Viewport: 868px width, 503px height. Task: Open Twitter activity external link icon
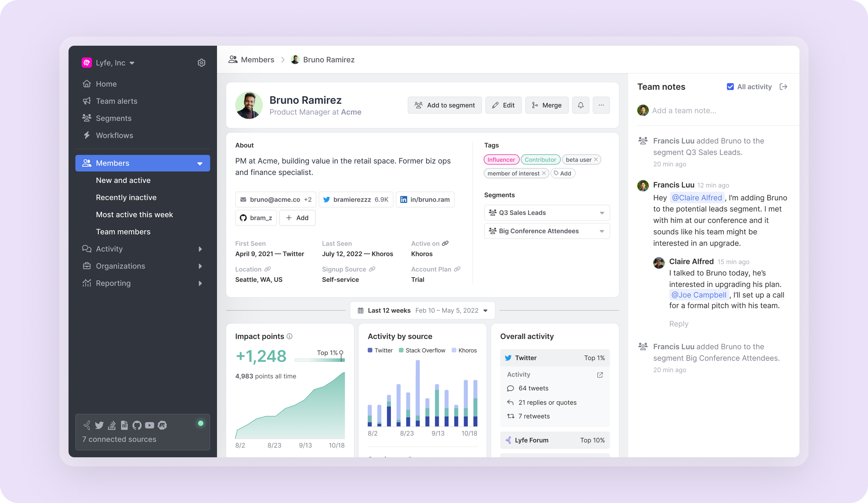pos(600,375)
